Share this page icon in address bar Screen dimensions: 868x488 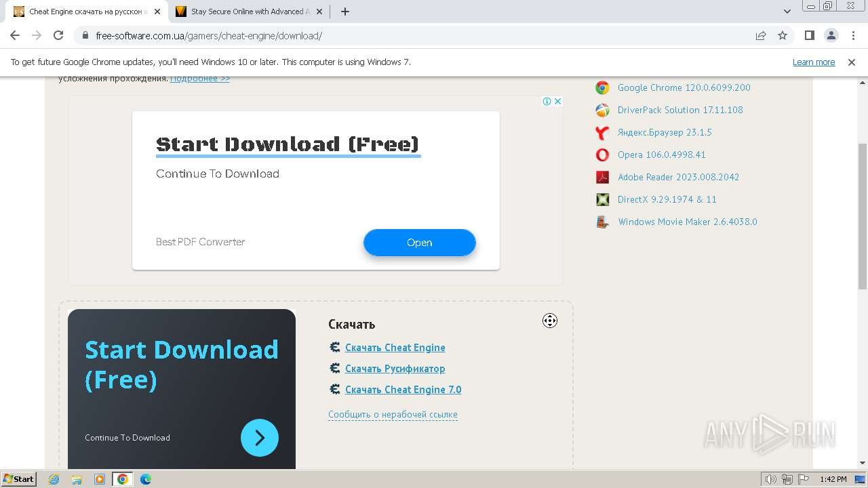tap(761, 35)
